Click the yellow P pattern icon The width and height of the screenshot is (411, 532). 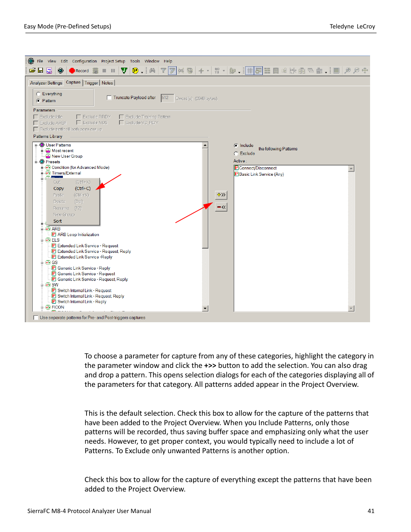click(135, 71)
